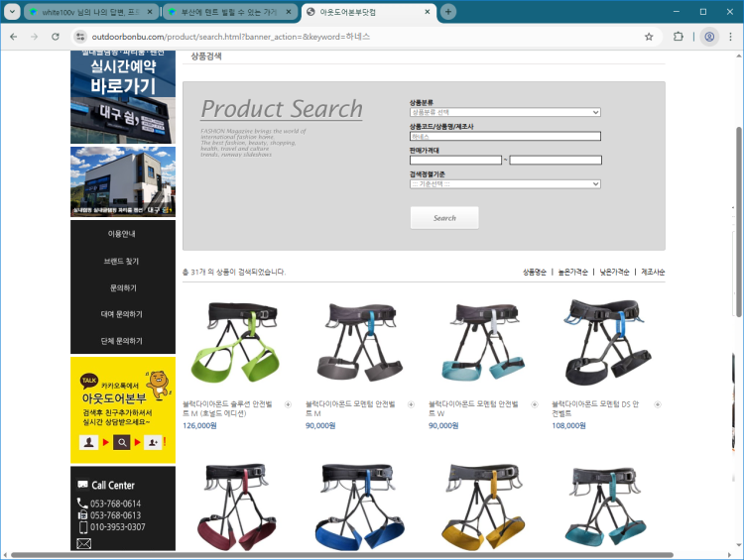Click the address bar URL
The height and width of the screenshot is (560, 744).
click(x=230, y=37)
